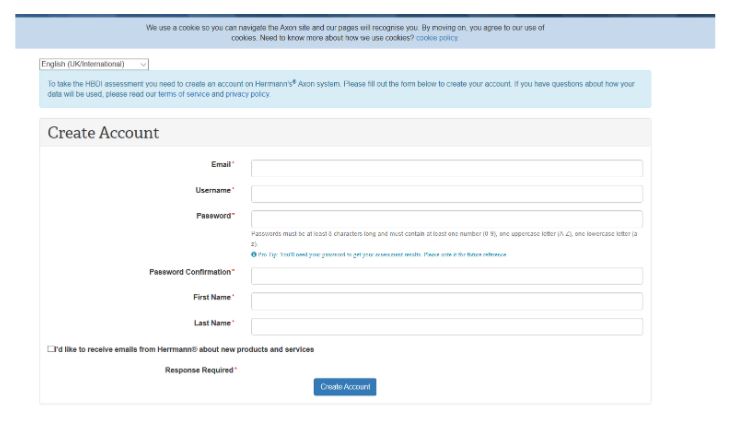Click the Pro Tip info icon

pyautogui.click(x=254, y=255)
